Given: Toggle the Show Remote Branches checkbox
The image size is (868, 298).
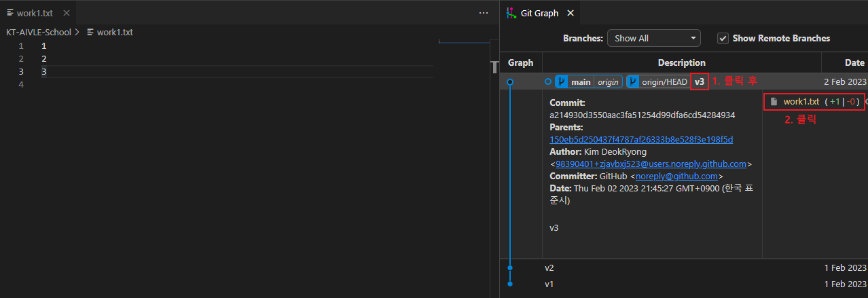Looking at the screenshot, I should [723, 39].
